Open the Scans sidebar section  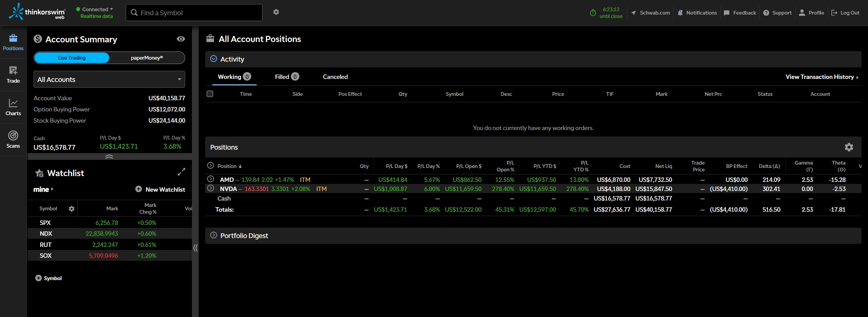(x=13, y=140)
